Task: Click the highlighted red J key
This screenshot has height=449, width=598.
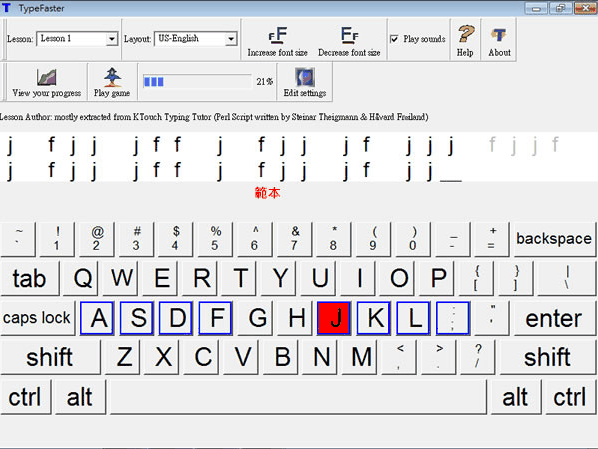Action: pos(334,318)
